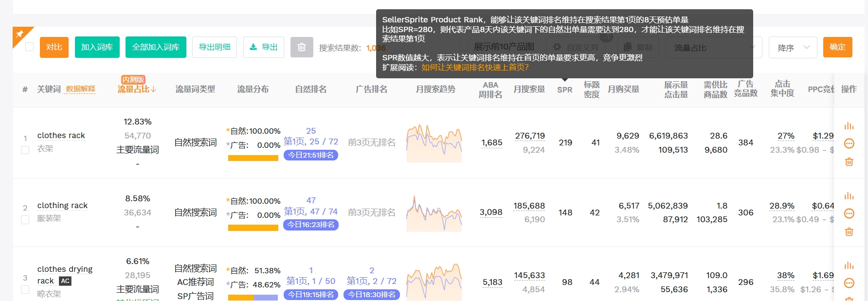Check the clothing rack row checkbox
The width and height of the screenshot is (868, 301).
click(25, 220)
